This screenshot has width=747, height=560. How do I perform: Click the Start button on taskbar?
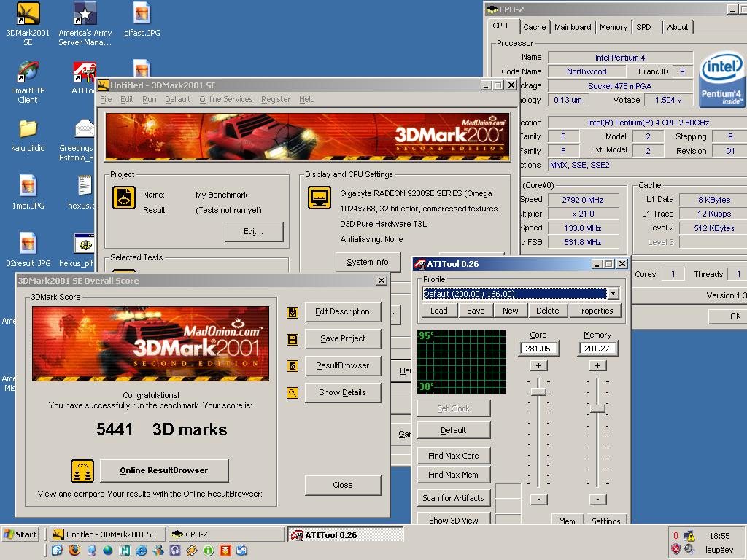pos(20,534)
